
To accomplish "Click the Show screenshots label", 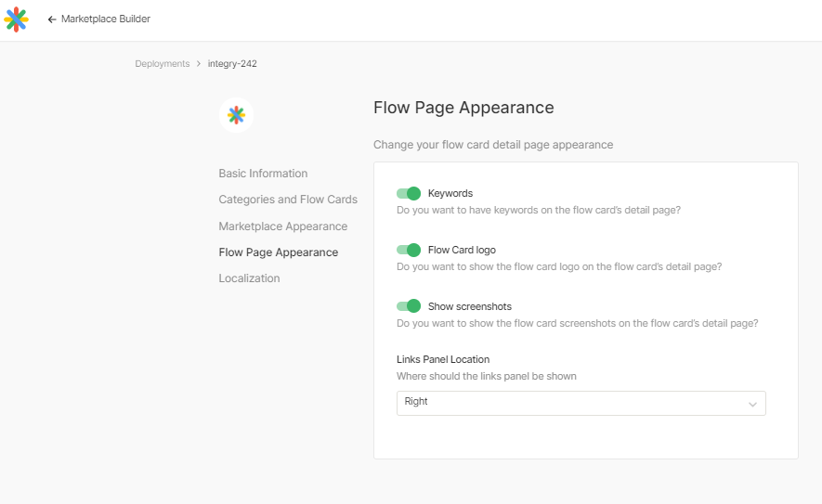I will 470,306.
